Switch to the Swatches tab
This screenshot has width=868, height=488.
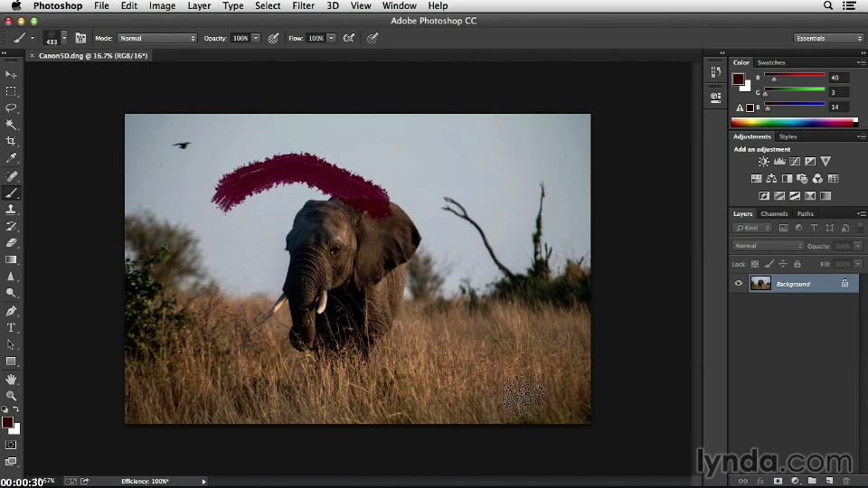(771, 62)
